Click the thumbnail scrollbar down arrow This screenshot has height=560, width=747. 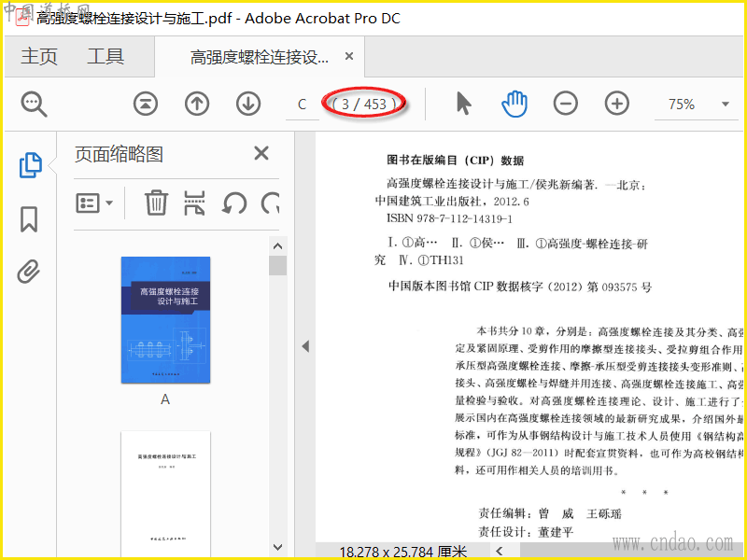pos(277,547)
